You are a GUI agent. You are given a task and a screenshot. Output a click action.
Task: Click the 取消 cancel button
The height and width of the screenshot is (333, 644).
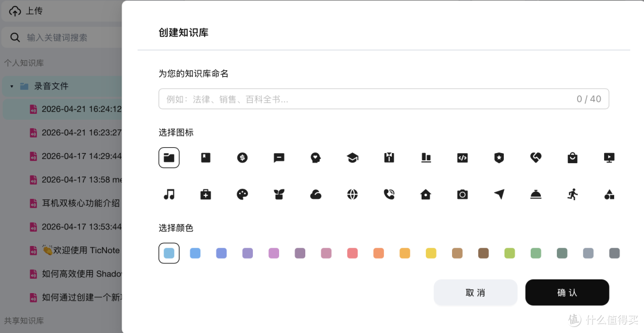tap(476, 292)
